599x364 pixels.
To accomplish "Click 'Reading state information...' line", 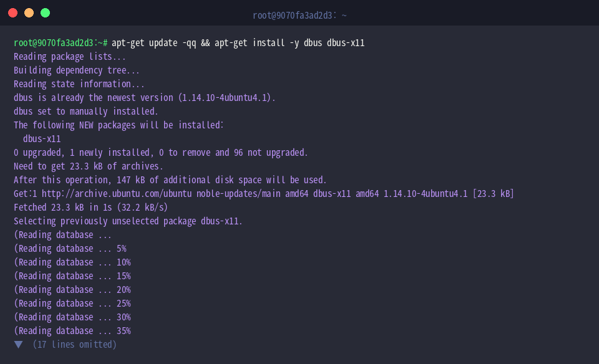I will (x=79, y=84).
